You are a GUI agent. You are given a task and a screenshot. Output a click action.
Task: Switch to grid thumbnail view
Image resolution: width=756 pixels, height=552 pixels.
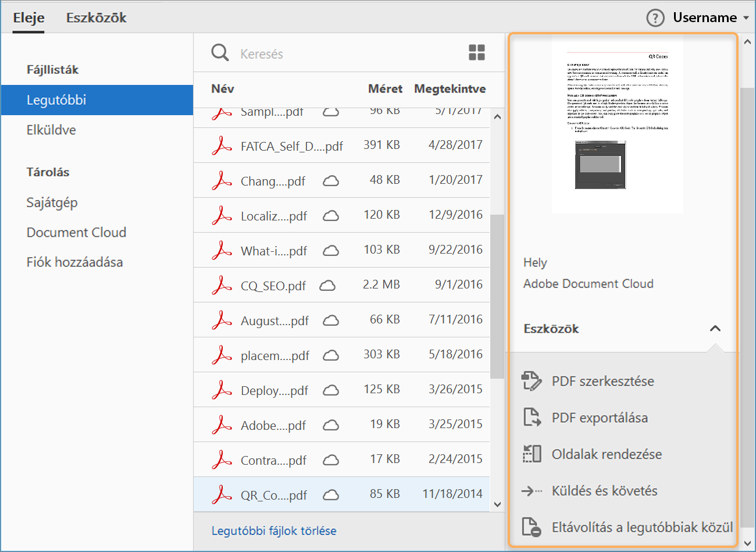coord(477,53)
